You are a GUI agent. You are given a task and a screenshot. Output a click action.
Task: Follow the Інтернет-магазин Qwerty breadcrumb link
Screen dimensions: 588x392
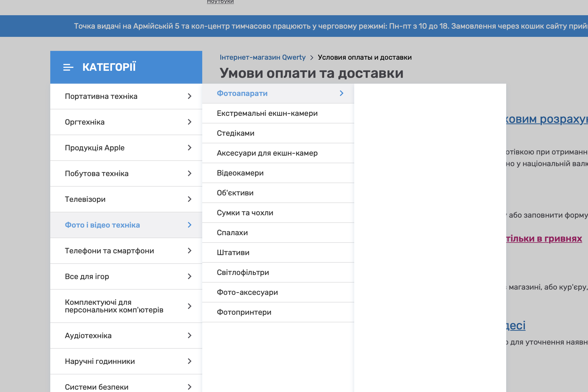coord(262,57)
